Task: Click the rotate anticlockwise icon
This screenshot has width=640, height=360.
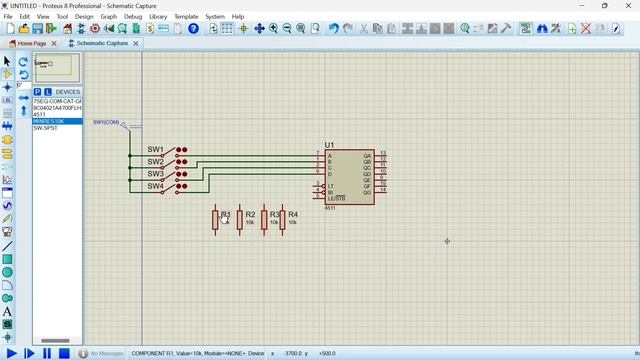Action: click(23, 75)
